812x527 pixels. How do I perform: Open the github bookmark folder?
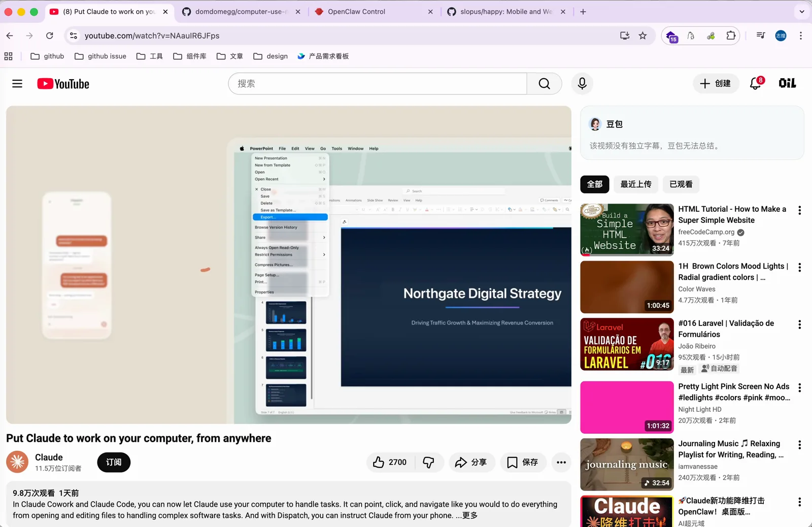[47, 56]
